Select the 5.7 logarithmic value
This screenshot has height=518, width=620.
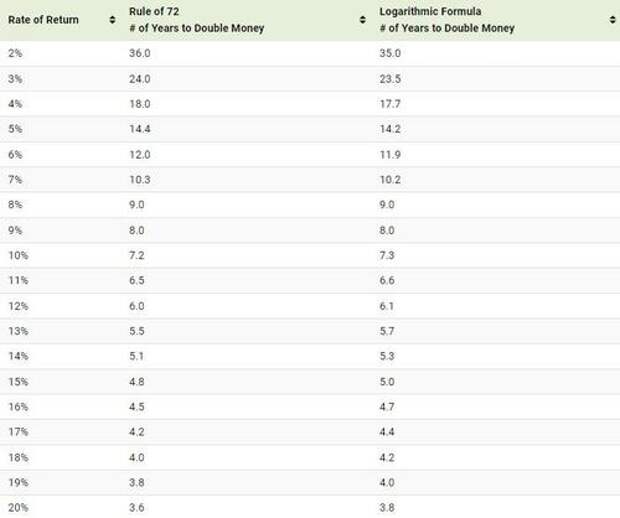pos(387,331)
